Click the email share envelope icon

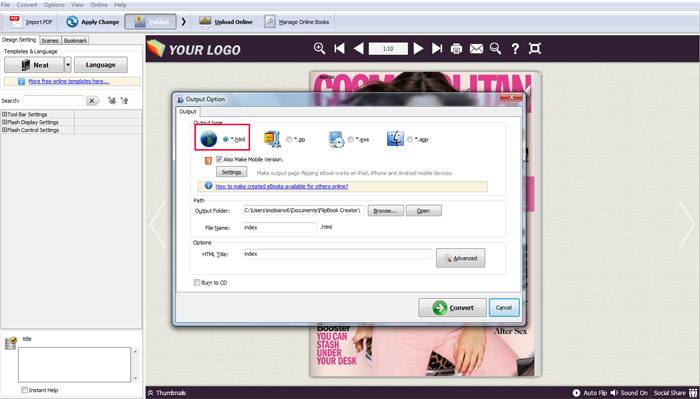point(476,48)
